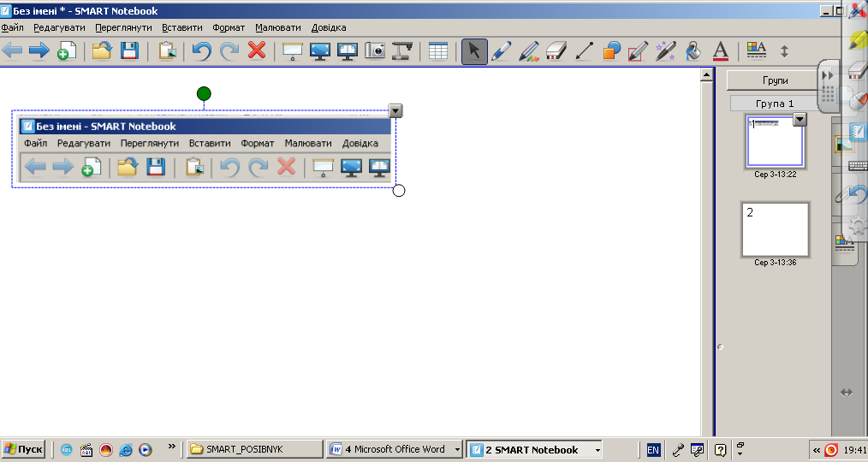Image resolution: width=868 pixels, height=462 pixels.
Task: Click the round resize handle of image
Action: click(399, 190)
